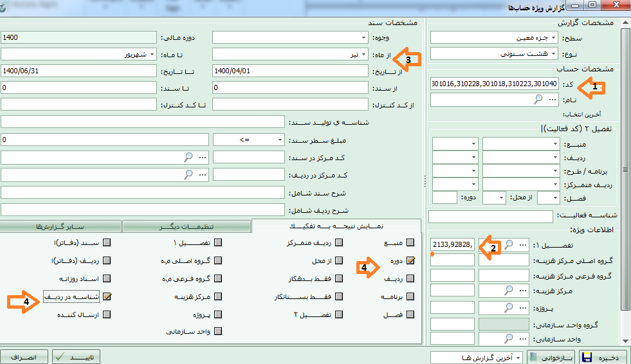Click ellipsis button in پروژه row
Image resolution: width=631 pixels, height=364 pixels.
(x=523, y=307)
